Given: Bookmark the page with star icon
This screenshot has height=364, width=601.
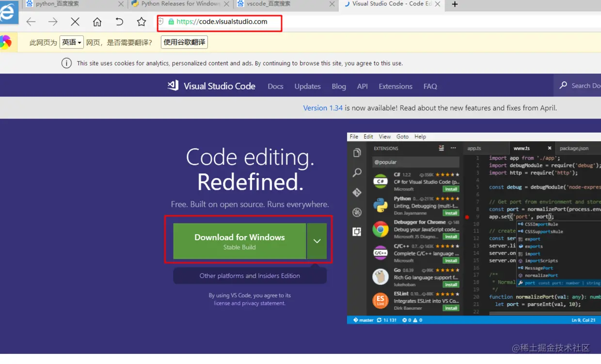Looking at the screenshot, I should pos(142,22).
